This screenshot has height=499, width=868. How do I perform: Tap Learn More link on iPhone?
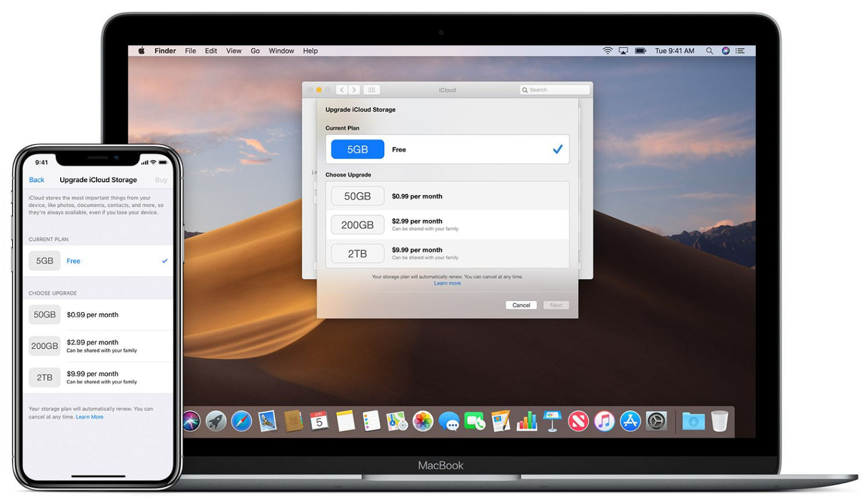click(90, 417)
